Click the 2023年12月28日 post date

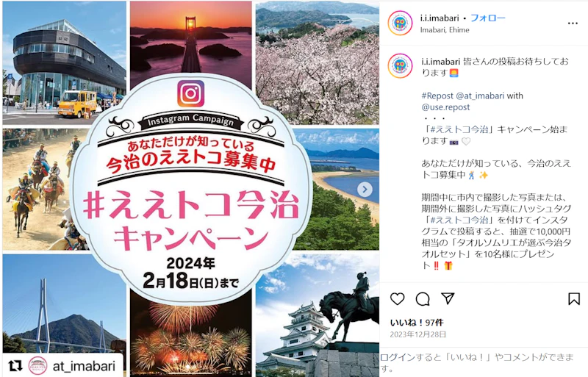[x=417, y=334]
